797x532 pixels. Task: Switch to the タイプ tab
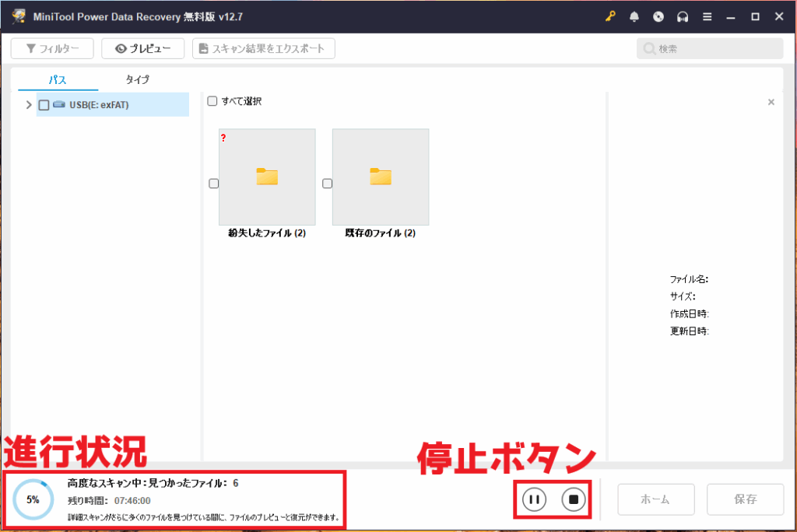(x=137, y=79)
